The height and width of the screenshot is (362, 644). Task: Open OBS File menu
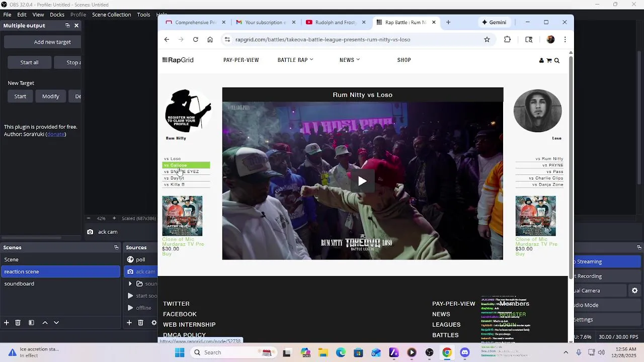[8, 15]
